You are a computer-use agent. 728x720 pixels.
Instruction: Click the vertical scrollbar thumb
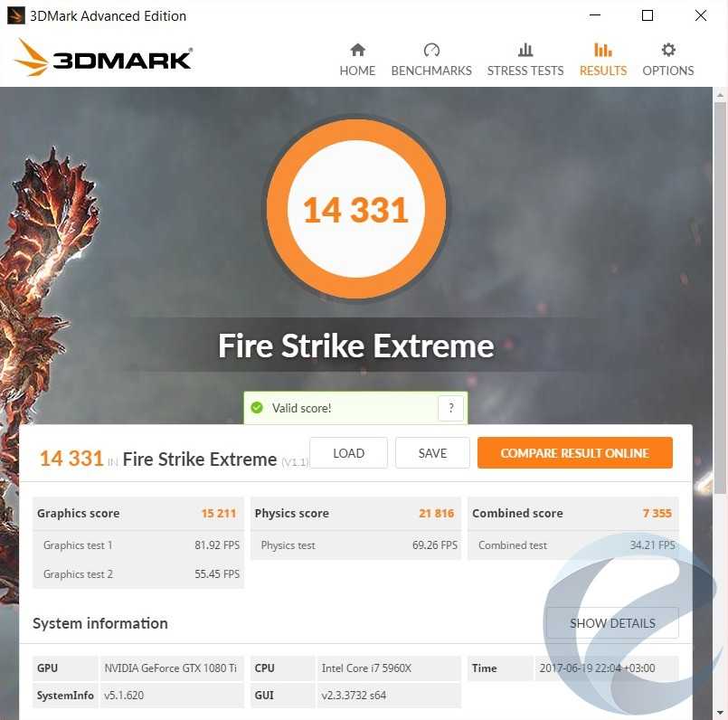pyautogui.click(x=720, y=298)
